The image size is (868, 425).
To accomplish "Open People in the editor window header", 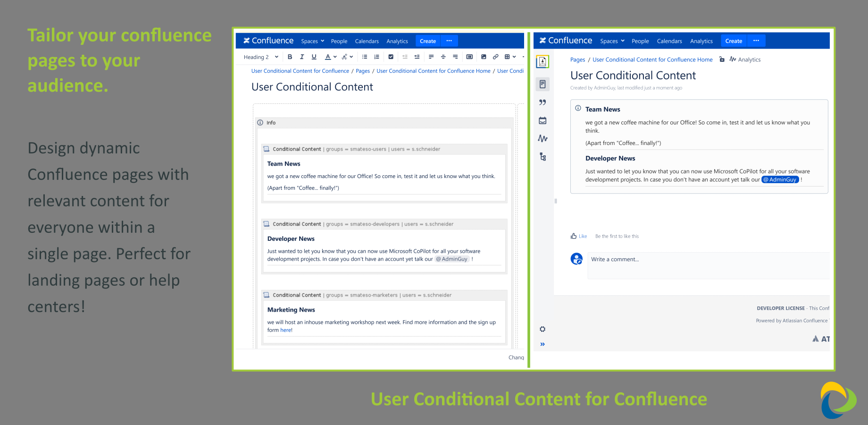I will [x=339, y=41].
